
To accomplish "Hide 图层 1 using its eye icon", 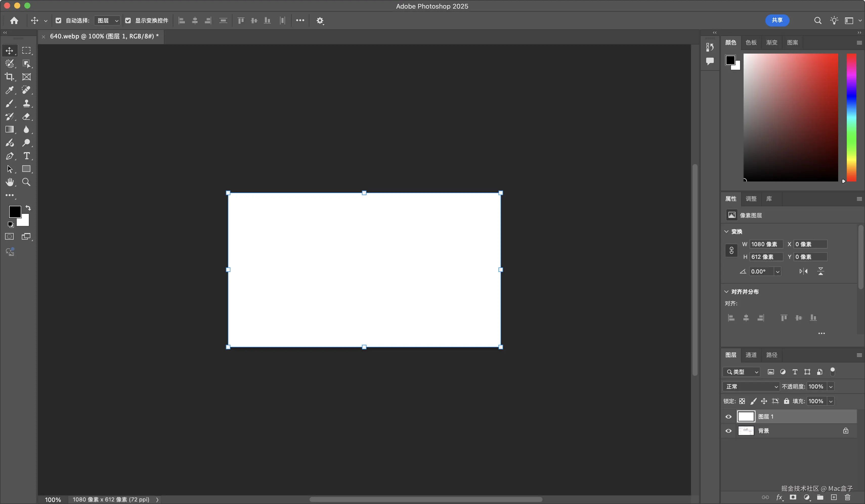I will (x=728, y=417).
